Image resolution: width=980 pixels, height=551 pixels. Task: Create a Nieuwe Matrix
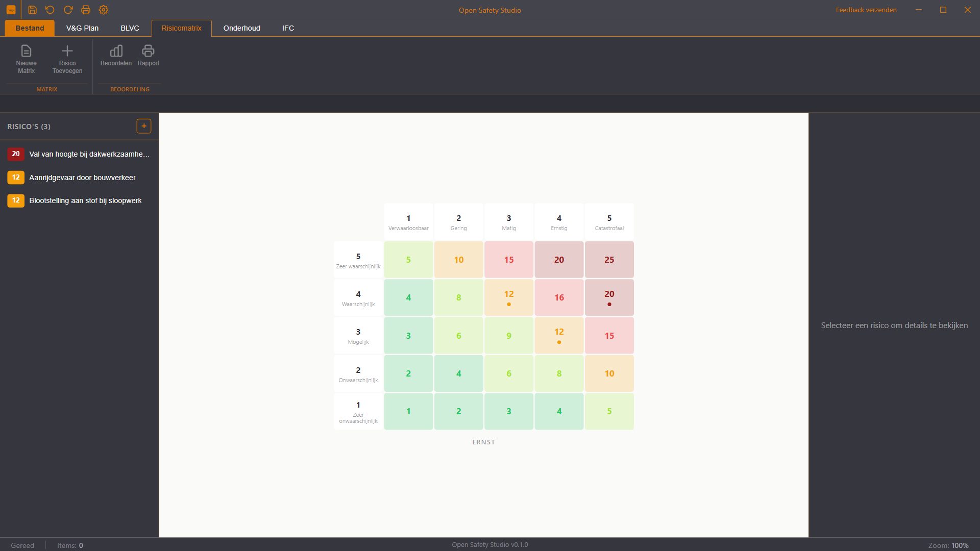point(26,59)
